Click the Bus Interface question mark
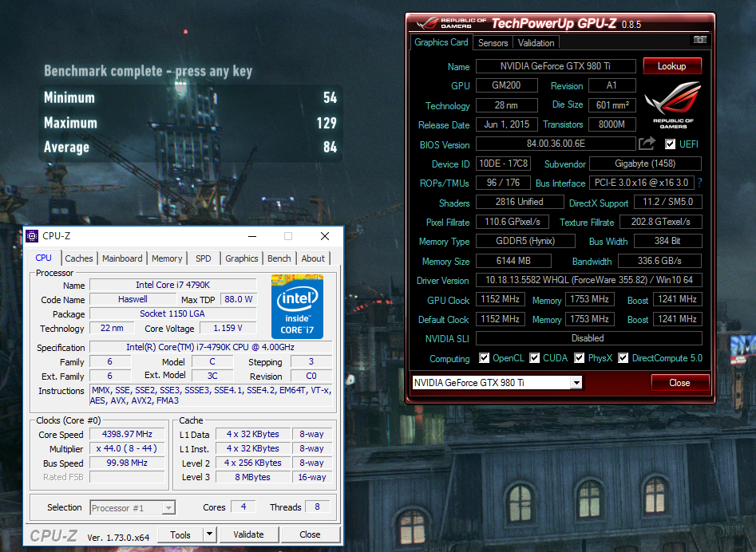The height and width of the screenshot is (552, 756). [699, 183]
